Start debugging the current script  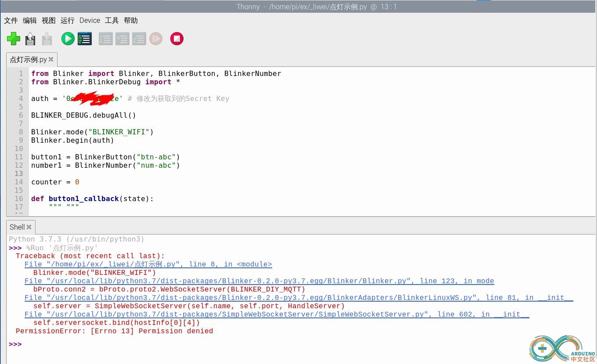[x=84, y=39]
